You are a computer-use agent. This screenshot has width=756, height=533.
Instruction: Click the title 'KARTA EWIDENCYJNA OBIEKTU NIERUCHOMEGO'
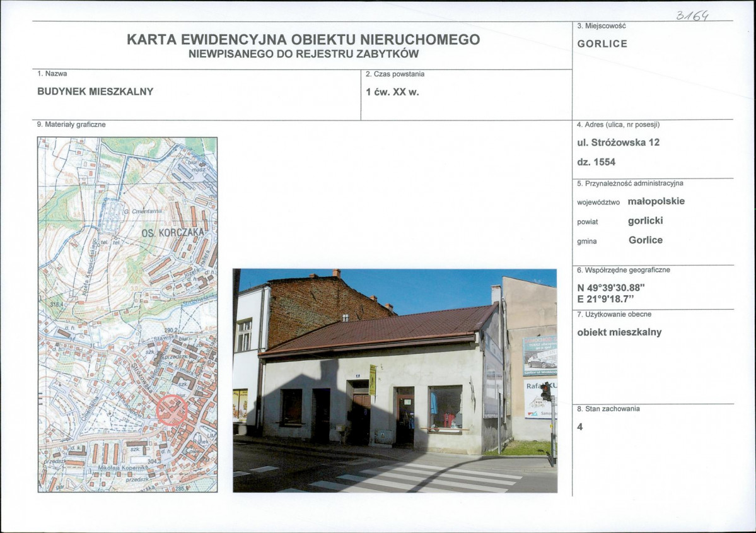[x=303, y=40]
